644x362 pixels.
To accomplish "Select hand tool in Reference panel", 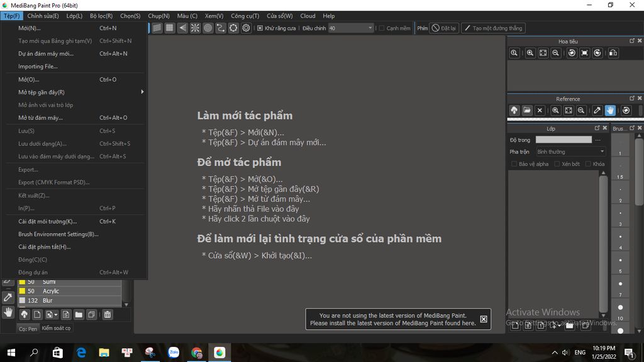I will (x=610, y=111).
